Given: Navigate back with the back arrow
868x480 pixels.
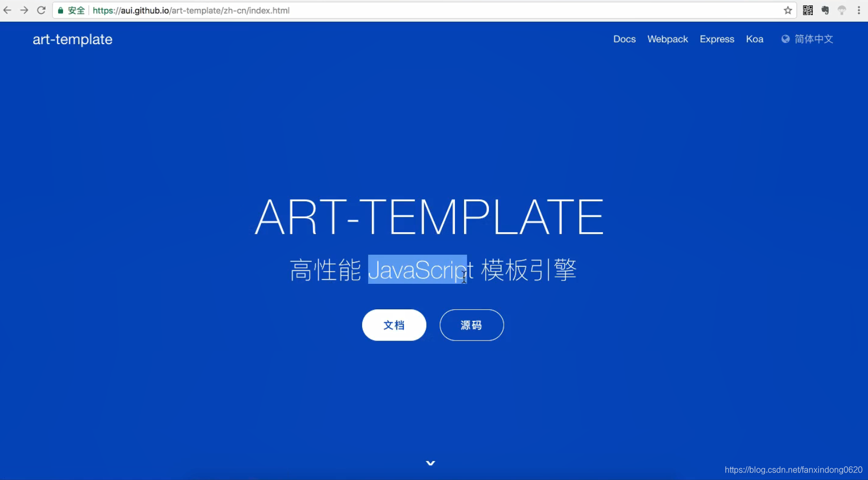Looking at the screenshot, I should (7, 10).
